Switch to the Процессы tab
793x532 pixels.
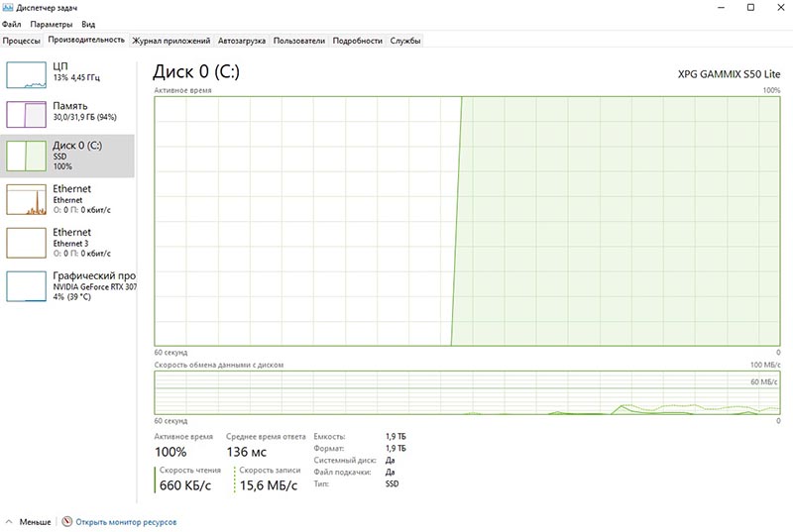[x=22, y=41]
